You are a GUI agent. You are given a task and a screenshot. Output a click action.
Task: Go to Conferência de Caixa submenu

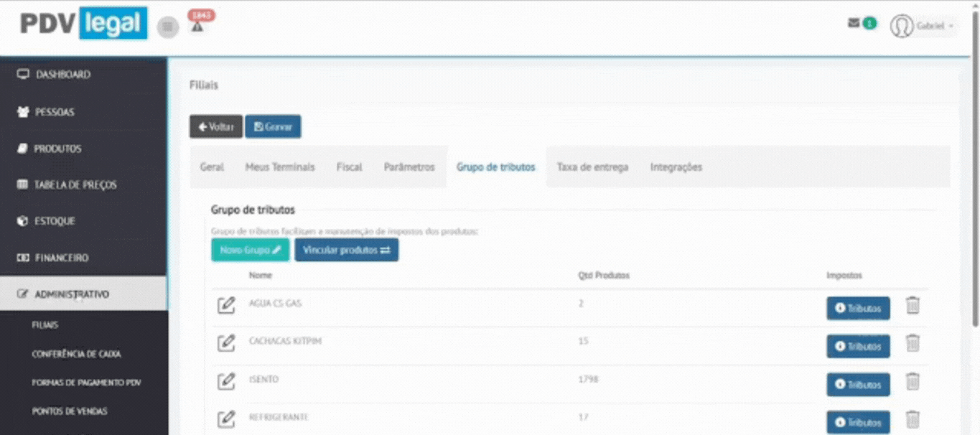(76, 354)
